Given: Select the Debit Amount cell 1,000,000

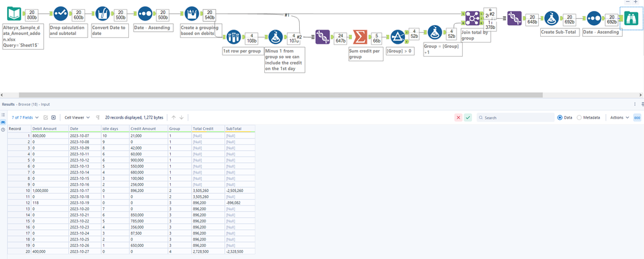Looking at the screenshot, I should click(x=50, y=191).
